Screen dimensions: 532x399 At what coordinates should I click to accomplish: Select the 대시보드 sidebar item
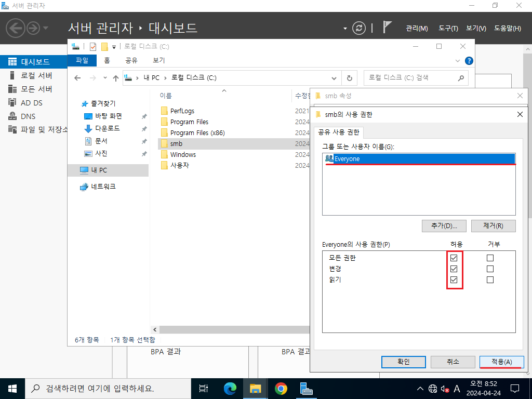[x=34, y=62]
